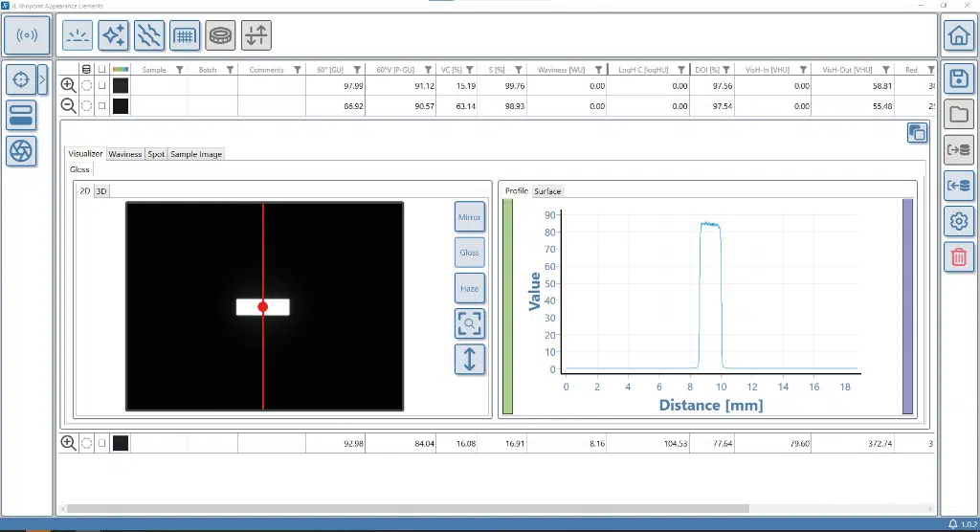
Task: Select the sparkle stars toolbar icon
Action: click(x=114, y=35)
